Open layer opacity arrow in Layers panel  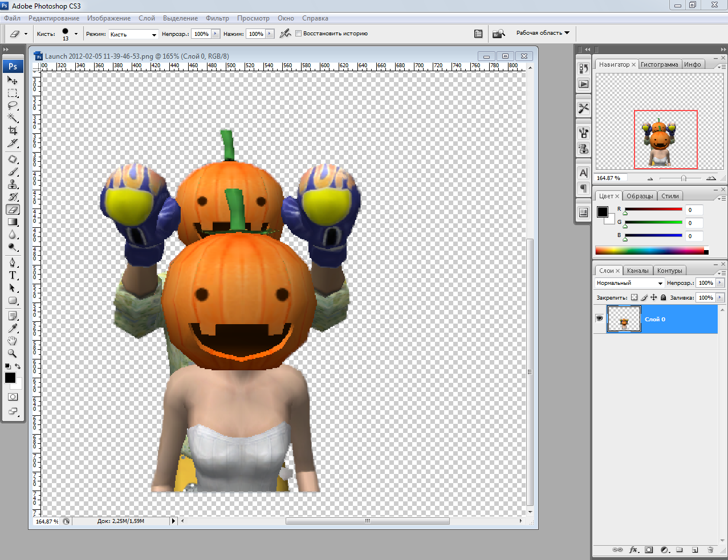(x=720, y=283)
